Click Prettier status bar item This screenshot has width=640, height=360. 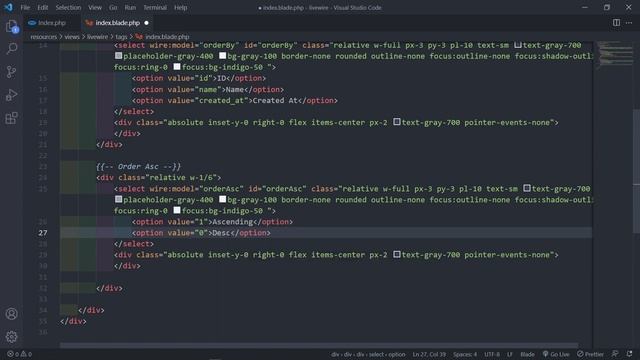coord(590,354)
